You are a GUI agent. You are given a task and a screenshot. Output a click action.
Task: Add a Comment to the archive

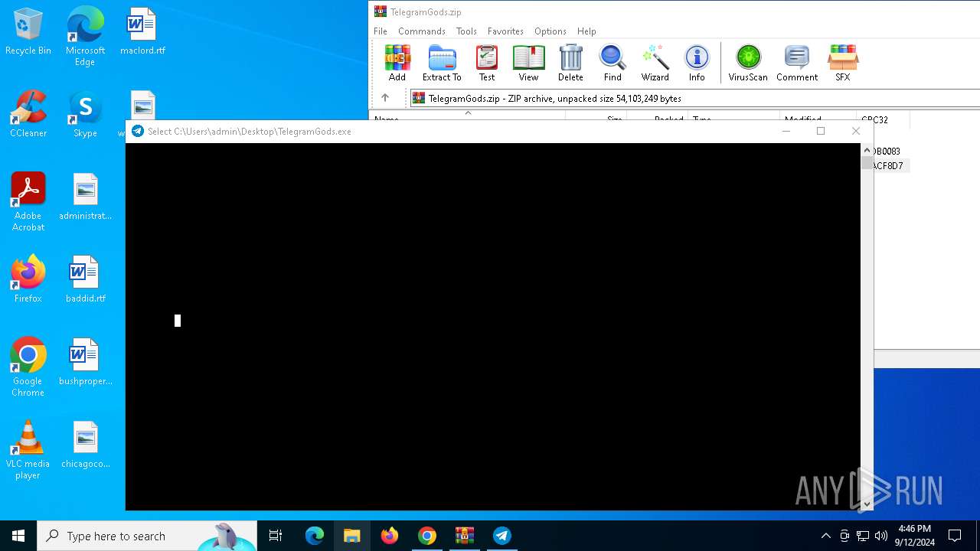797,63
